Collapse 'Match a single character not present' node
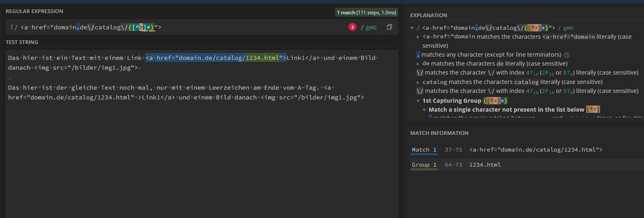The width and height of the screenshot is (644, 218). tap(424, 110)
